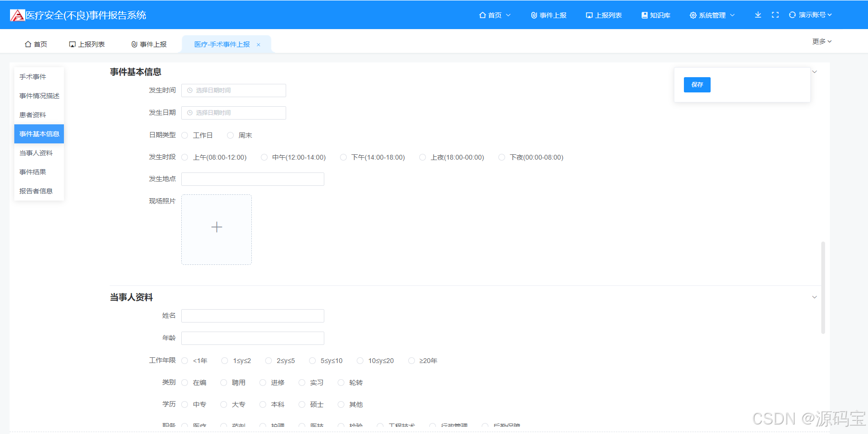Jump to 报告者信息 section in sidebar
The image size is (868, 434).
coord(39,191)
